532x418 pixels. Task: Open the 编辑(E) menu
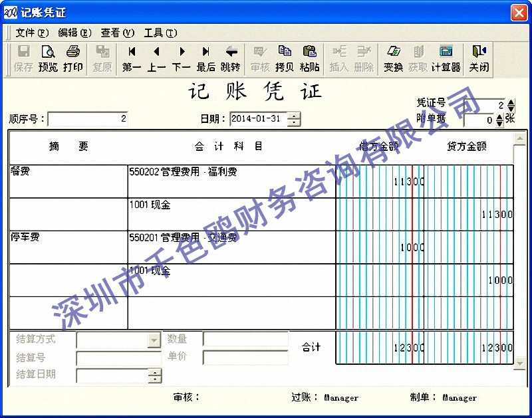point(74,33)
